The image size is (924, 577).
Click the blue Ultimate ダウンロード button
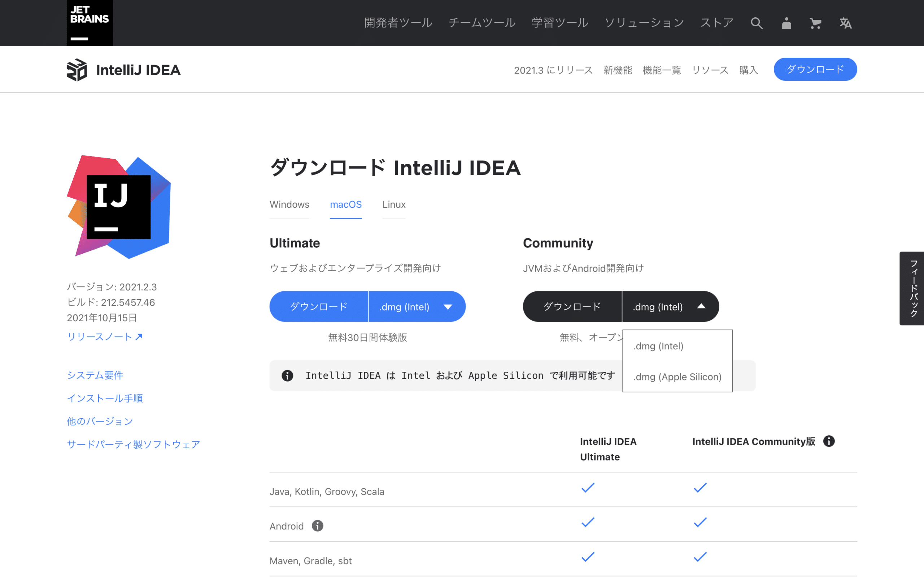[319, 307]
